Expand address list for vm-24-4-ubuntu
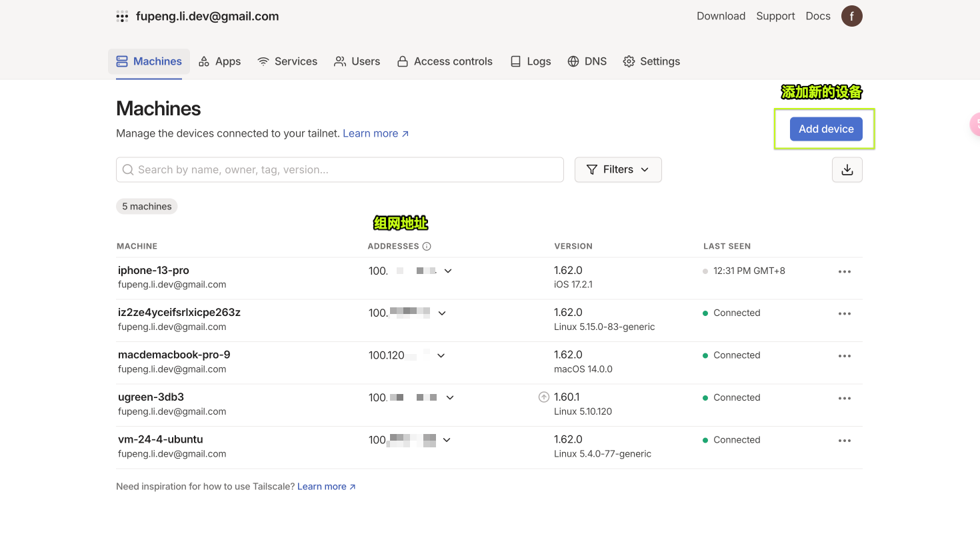The image size is (980, 534). [447, 440]
